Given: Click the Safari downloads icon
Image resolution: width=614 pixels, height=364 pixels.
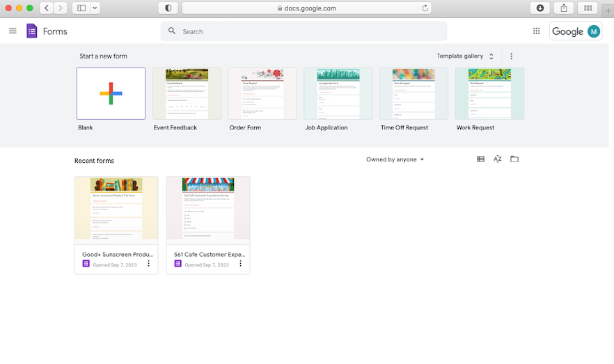Looking at the screenshot, I should [540, 8].
